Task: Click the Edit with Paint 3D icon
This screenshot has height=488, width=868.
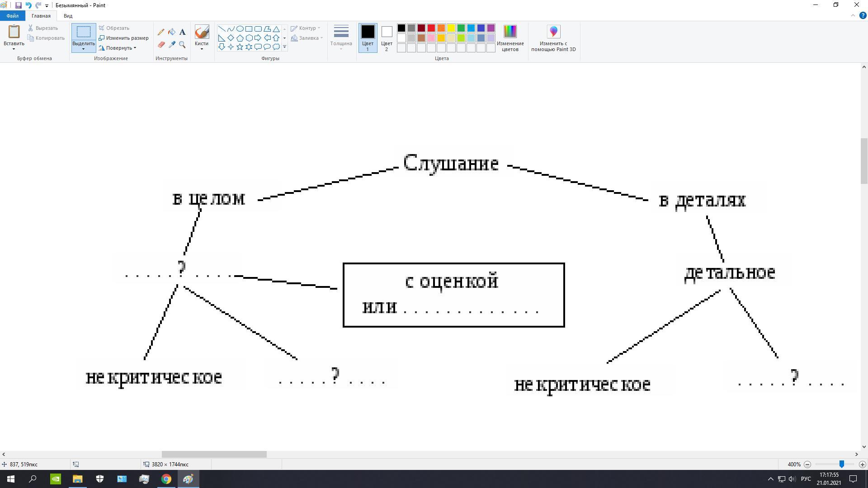Action: 553,32
